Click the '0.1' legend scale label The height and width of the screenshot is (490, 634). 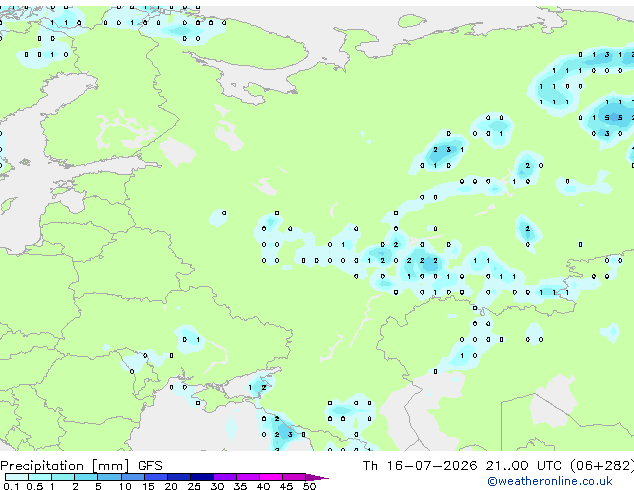pos(11,486)
